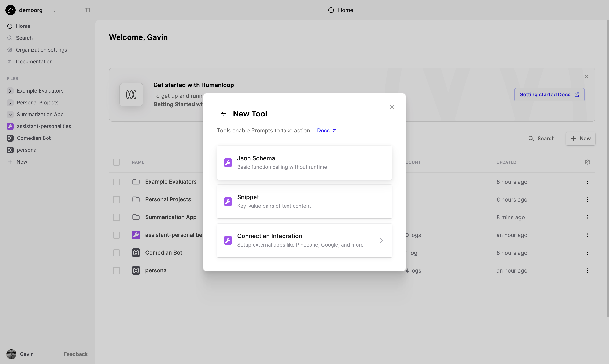Select the Example Evaluators row checkbox

(116, 182)
